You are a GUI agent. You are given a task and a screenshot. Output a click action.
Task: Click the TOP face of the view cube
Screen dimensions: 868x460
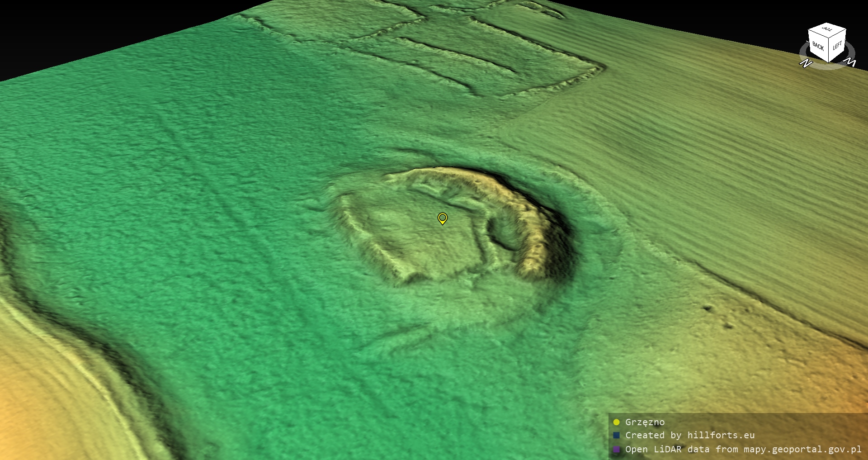(827, 30)
